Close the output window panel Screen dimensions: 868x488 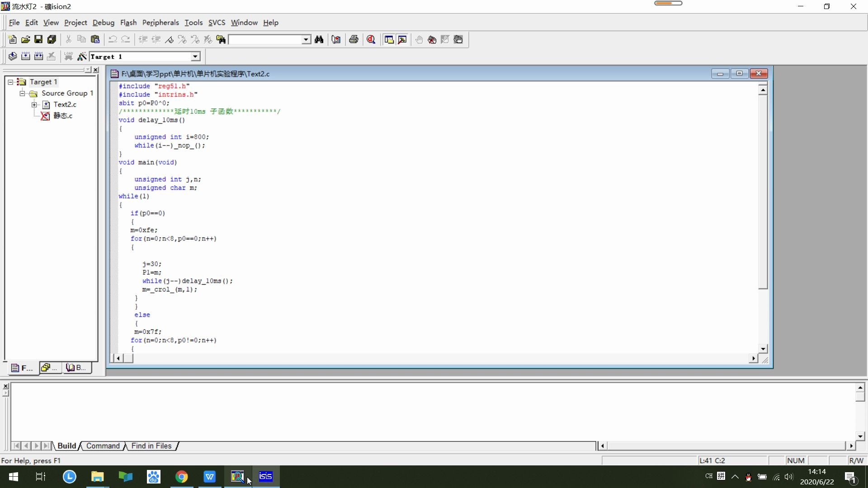[x=5, y=386]
